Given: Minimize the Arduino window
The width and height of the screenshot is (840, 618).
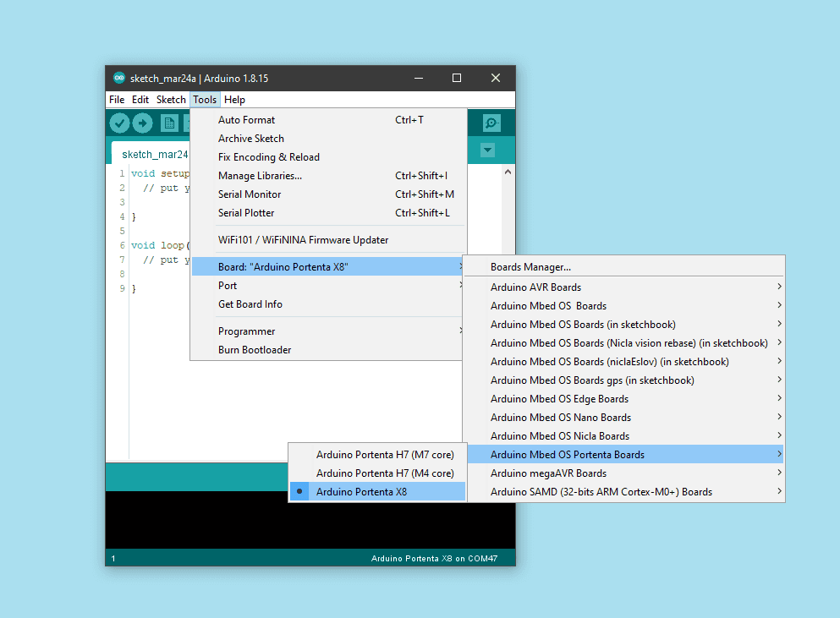Looking at the screenshot, I should 419,78.
